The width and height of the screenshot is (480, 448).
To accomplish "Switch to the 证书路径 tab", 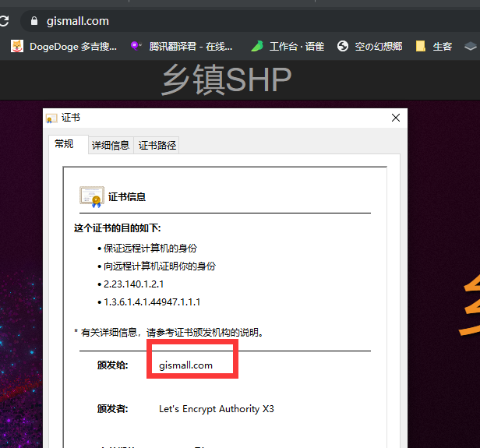I will 157,145.
